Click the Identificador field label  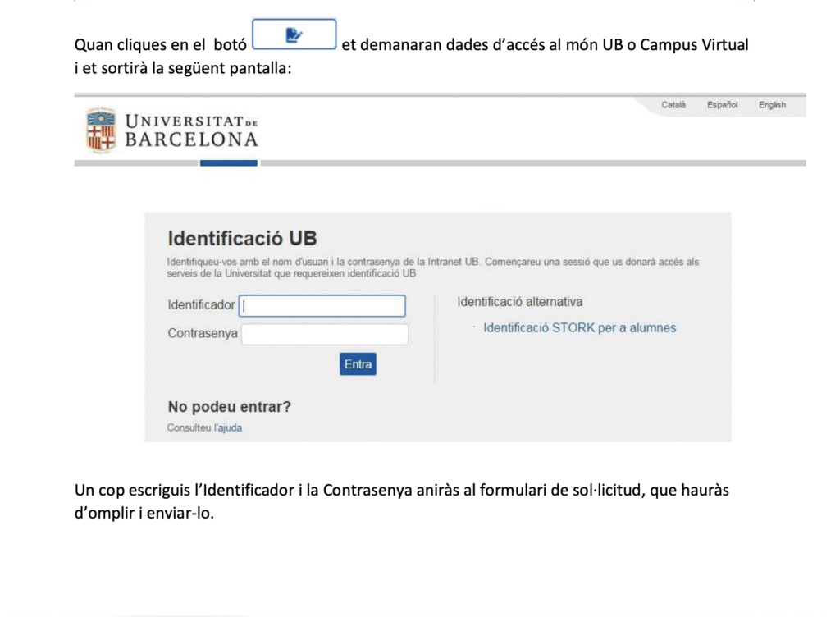pos(201,305)
